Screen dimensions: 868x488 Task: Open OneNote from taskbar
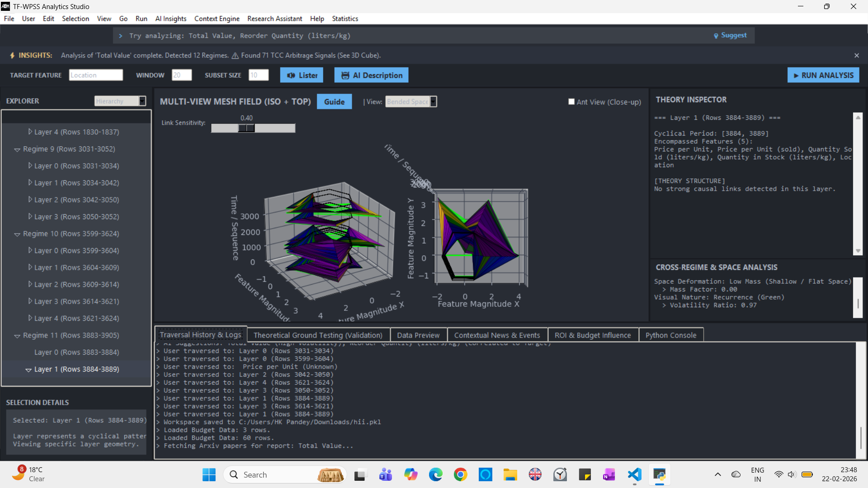(x=609, y=474)
